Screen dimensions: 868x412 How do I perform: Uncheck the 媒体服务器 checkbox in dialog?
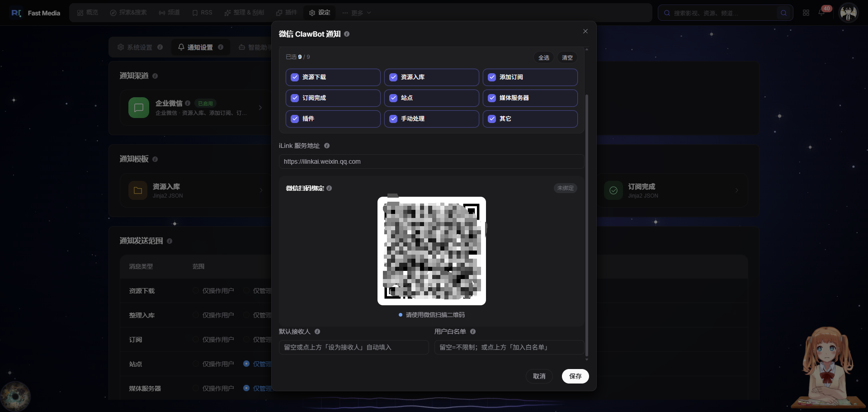tap(492, 98)
